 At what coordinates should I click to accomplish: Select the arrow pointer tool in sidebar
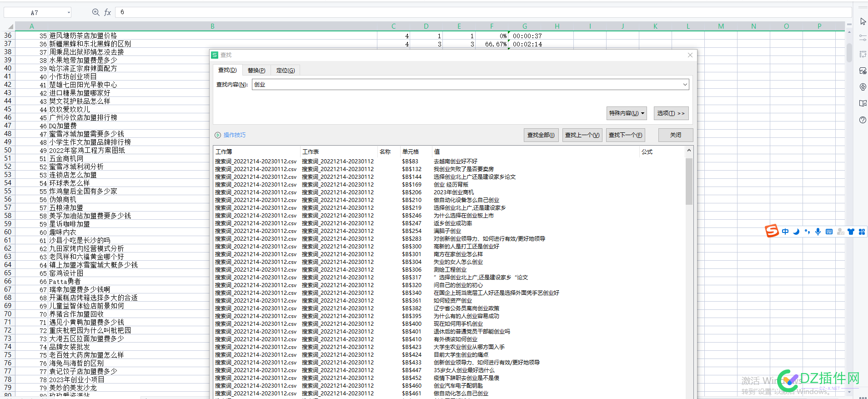click(863, 21)
